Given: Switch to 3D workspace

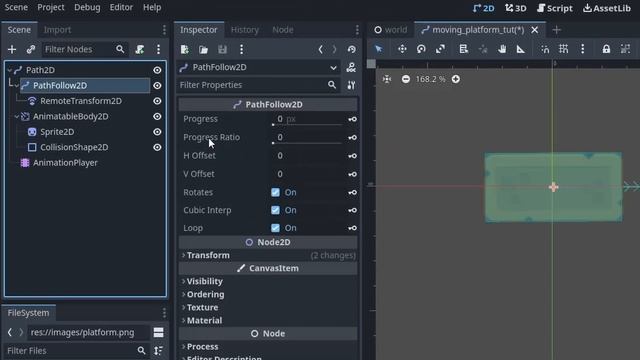Looking at the screenshot, I should pyautogui.click(x=516, y=8).
